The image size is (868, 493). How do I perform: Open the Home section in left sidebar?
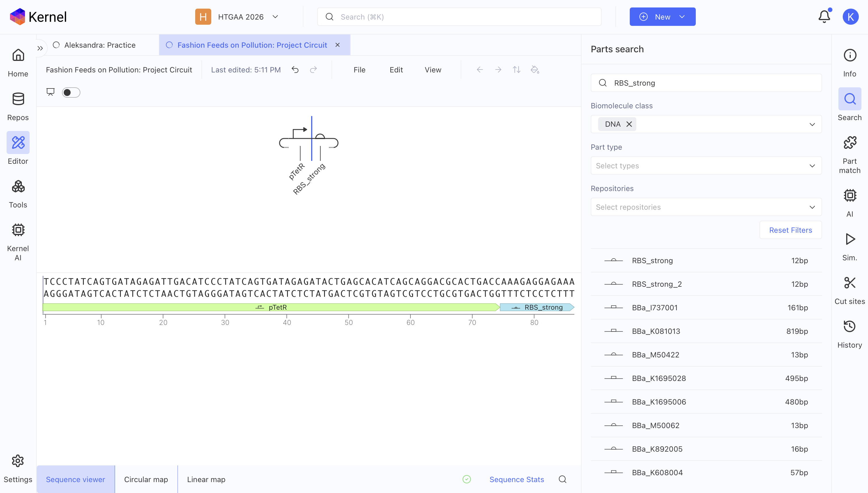click(18, 63)
